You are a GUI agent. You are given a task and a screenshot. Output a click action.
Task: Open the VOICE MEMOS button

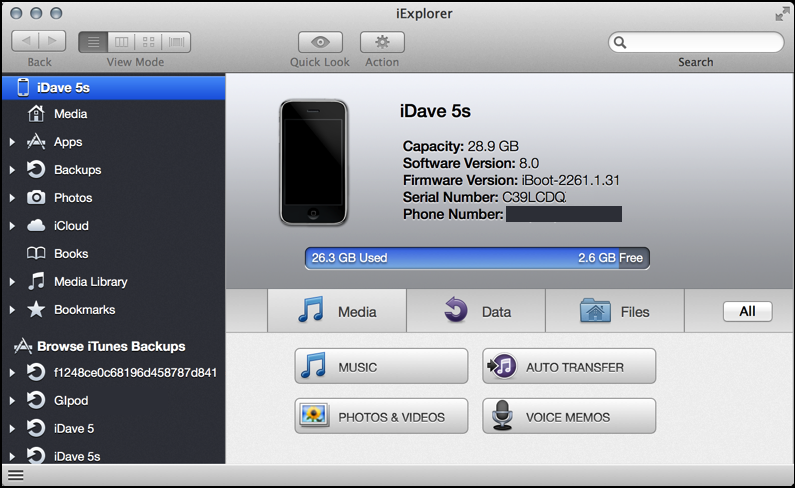pos(569,416)
